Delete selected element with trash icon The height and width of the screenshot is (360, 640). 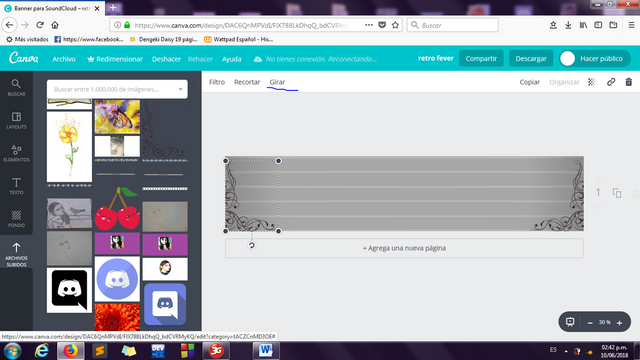[x=629, y=82]
